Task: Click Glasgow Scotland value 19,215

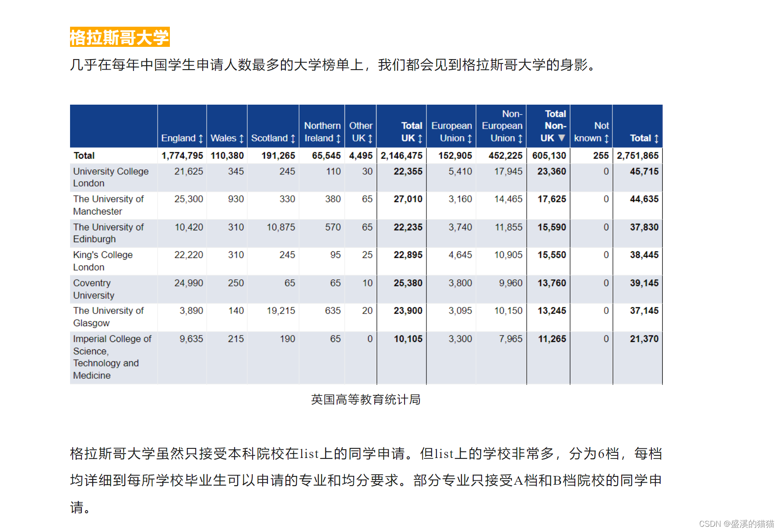Action: pyautogui.click(x=281, y=310)
